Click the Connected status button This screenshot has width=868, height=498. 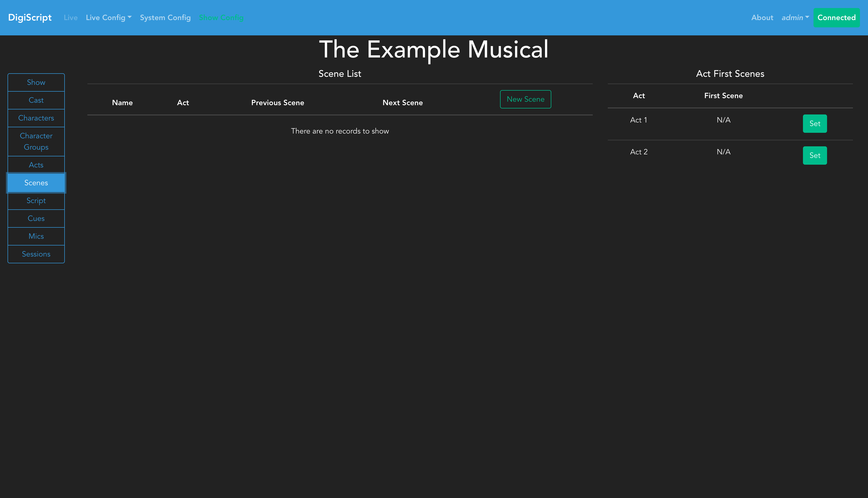coord(836,17)
